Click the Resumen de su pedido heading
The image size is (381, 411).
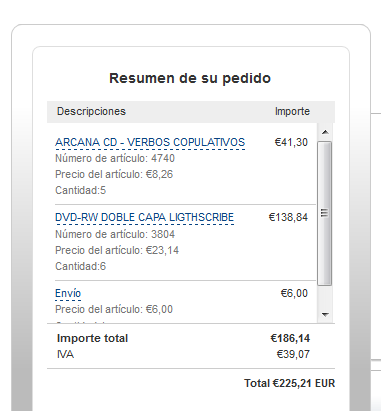pyautogui.click(x=190, y=78)
